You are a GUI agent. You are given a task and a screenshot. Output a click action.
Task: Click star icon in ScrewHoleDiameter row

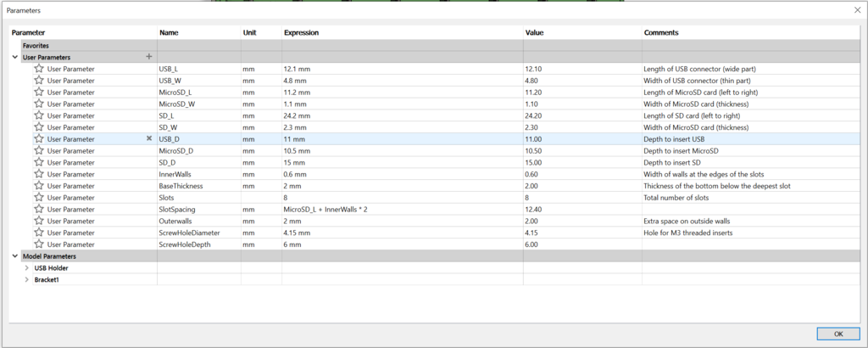pos(39,233)
